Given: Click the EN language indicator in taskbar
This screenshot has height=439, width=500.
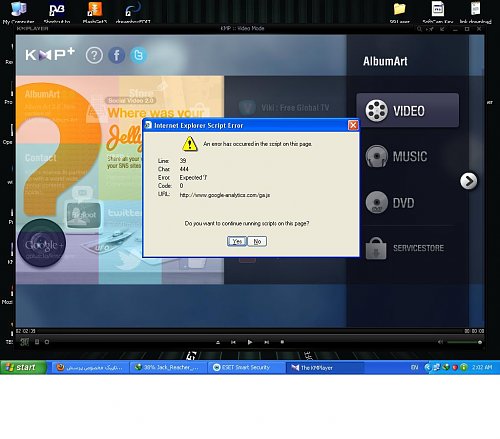Looking at the screenshot, I should pyautogui.click(x=414, y=367).
